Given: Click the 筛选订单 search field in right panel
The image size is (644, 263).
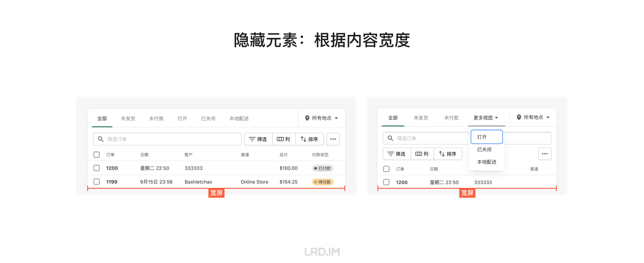Looking at the screenshot, I should click(x=467, y=138).
